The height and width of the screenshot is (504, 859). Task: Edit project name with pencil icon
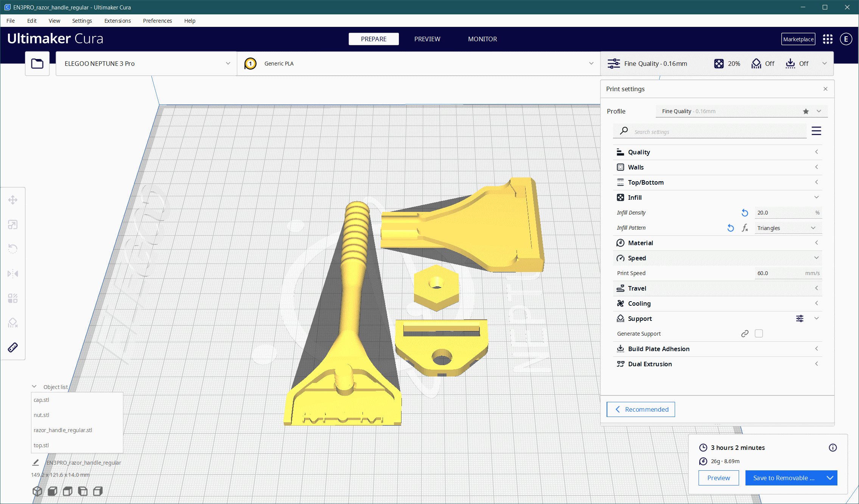pyautogui.click(x=36, y=462)
